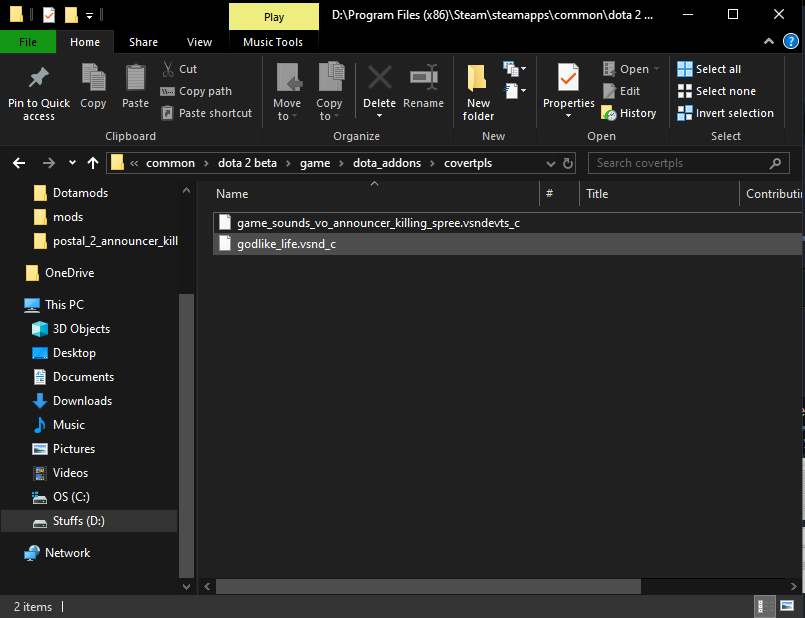Click Select none
The height and width of the screenshot is (618, 805).
click(x=716, y=91)
